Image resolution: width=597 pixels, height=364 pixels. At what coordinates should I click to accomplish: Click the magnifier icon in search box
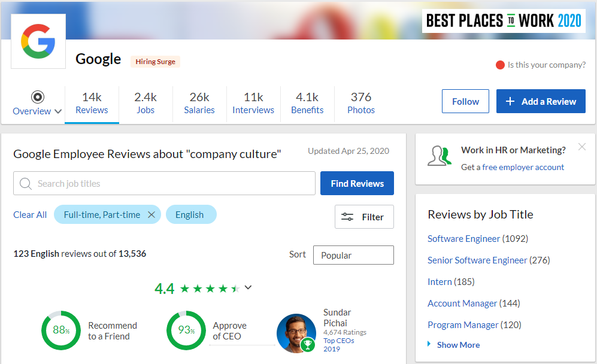(x=26, y=184)
